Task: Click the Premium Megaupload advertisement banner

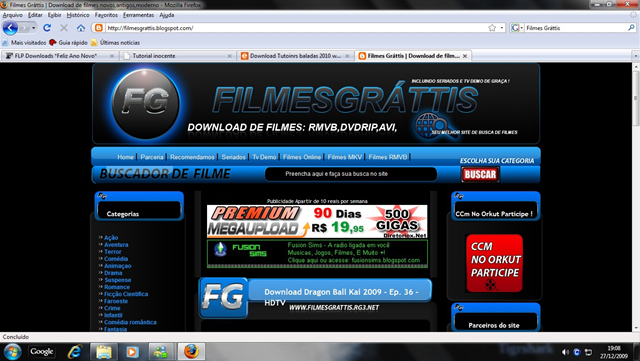Action: click(317, 222)
